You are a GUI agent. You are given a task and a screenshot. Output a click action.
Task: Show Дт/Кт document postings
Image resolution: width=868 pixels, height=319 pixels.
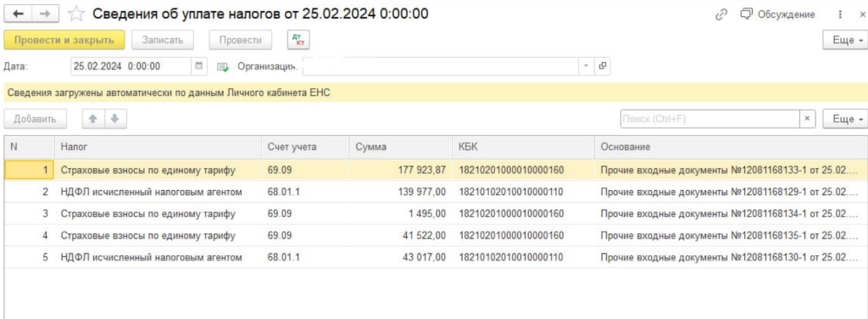tap(298, 40)
